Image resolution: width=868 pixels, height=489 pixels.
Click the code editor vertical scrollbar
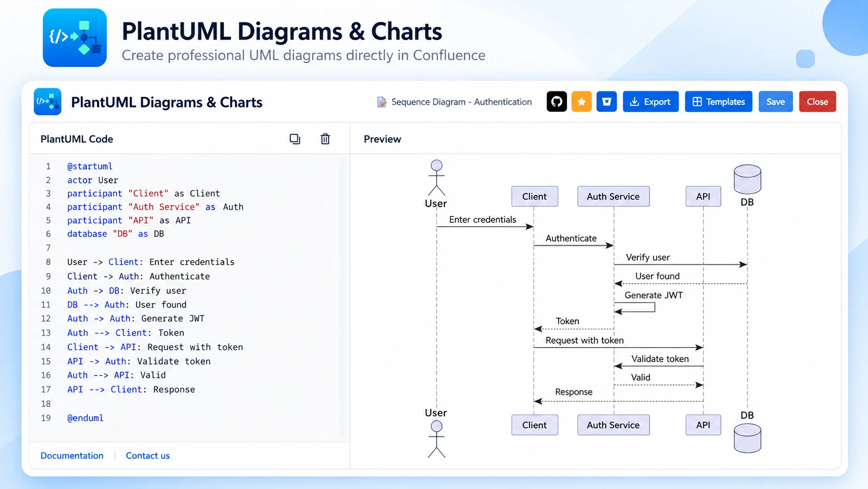342,296
